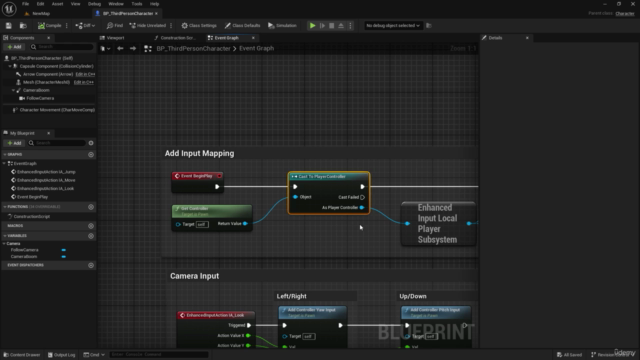This screenshot has width=640, height=360.
Task: Open Edit in C++ link for Arrow Component
Action: point(85,74)
